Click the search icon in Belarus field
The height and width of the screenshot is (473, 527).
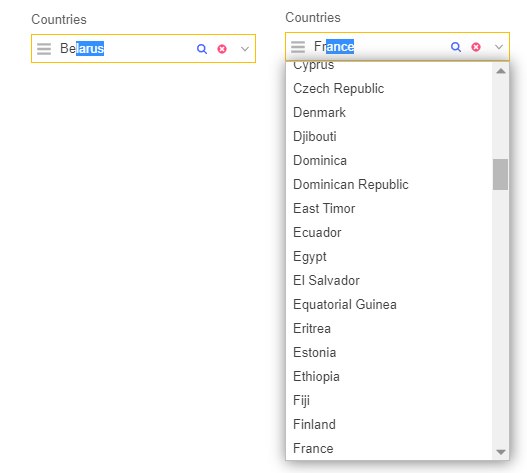pos(202,49)
